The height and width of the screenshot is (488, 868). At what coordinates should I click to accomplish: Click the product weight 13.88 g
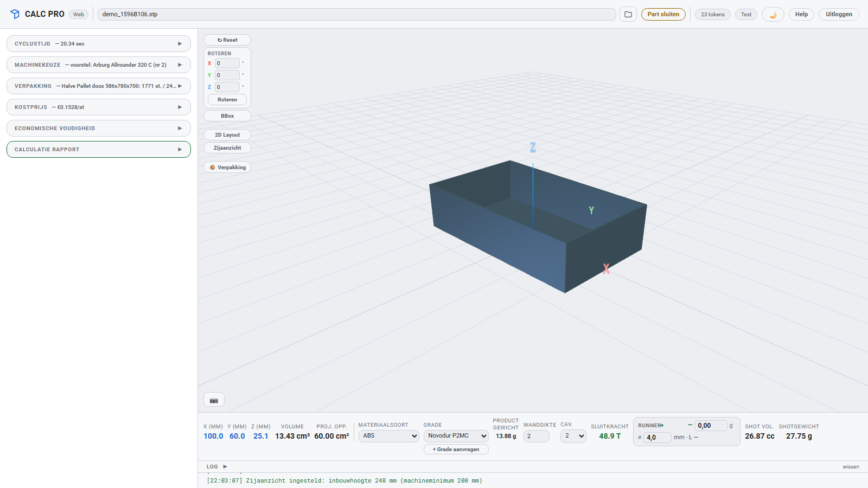pyautogui.click(x=506, y=436)
